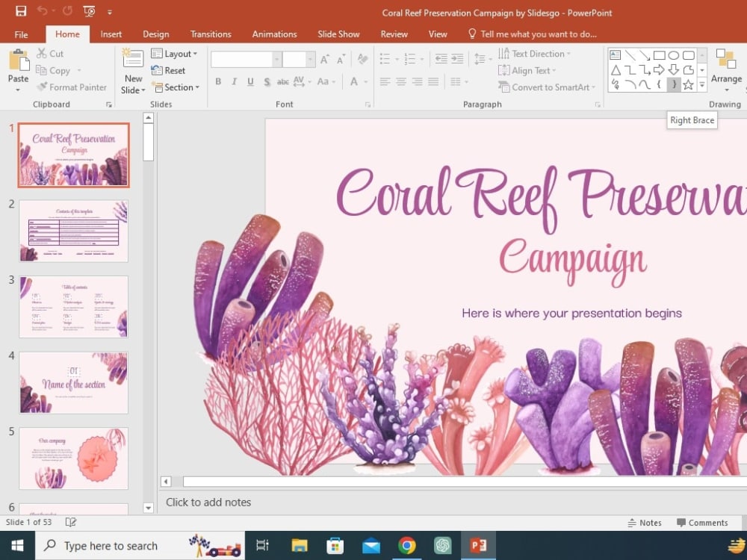Toggle Justify paragraph alignment
This screenshot has width=747, height=560.
(x=433, y=81)
